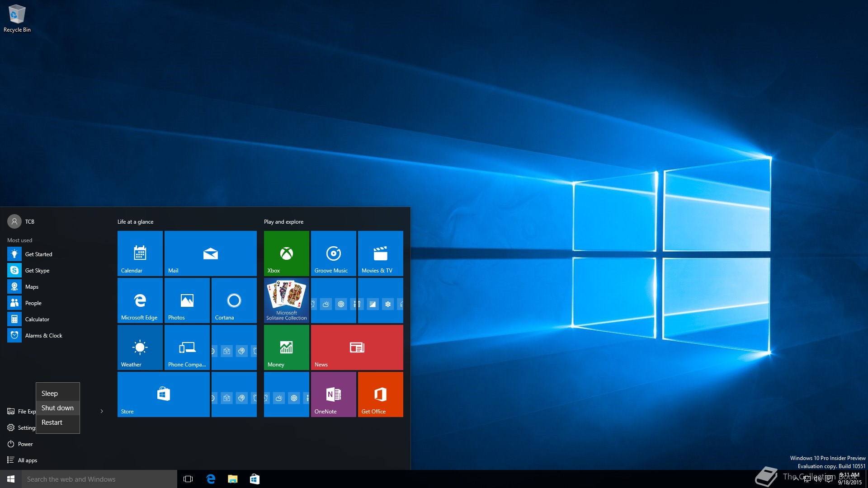Viewport: 868px width, 488px height.
Task: Open the Weather tile
Action: (140, 347)
